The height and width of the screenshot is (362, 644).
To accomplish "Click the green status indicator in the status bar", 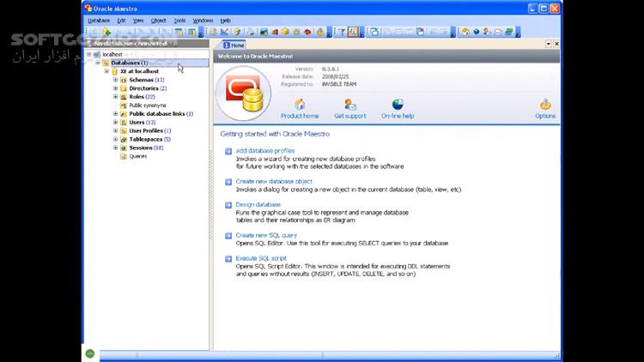I will click(x=90, y=353).
